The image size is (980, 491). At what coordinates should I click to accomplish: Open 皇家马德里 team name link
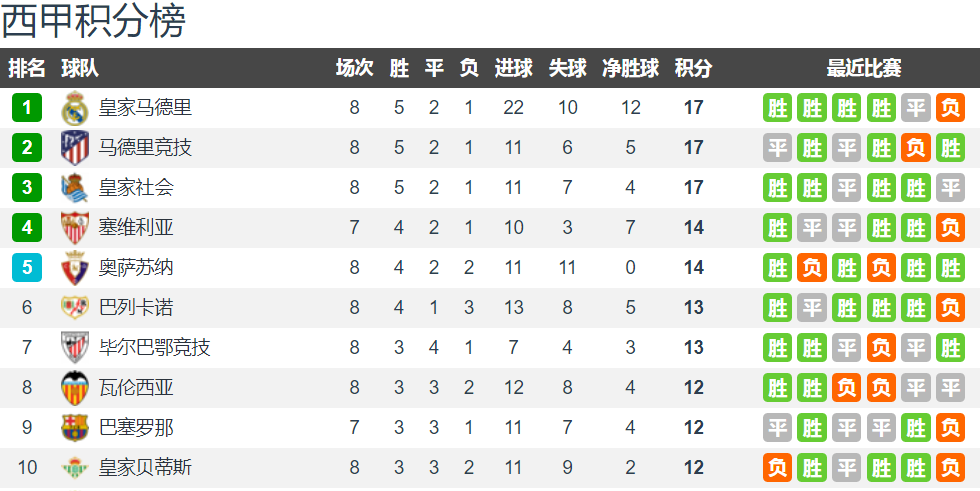click(145, 107)
